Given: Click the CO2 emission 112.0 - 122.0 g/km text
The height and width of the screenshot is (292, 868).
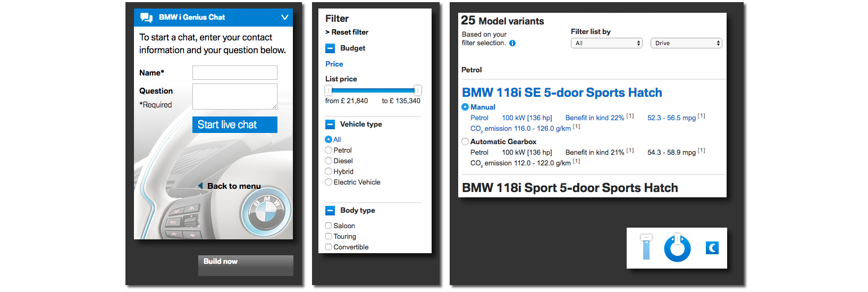Looking at the screenshot, I should (520, 163).
